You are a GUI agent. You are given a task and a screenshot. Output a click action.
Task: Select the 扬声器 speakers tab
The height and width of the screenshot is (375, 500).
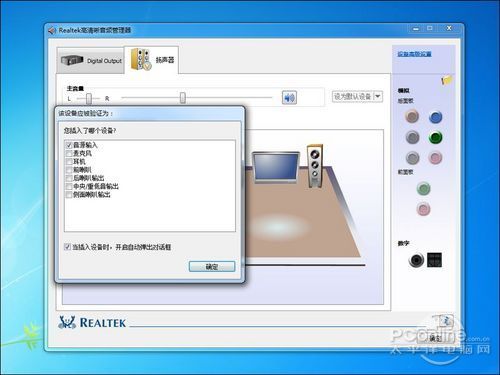pyautogui.click(x=152, y=60)
